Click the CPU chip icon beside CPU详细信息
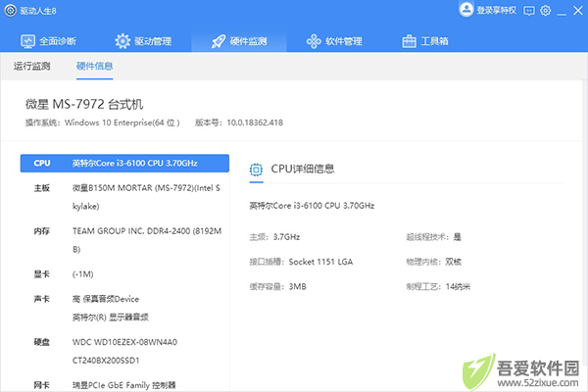This screenshot has width=588, height=392. click(x=256, y=170)
